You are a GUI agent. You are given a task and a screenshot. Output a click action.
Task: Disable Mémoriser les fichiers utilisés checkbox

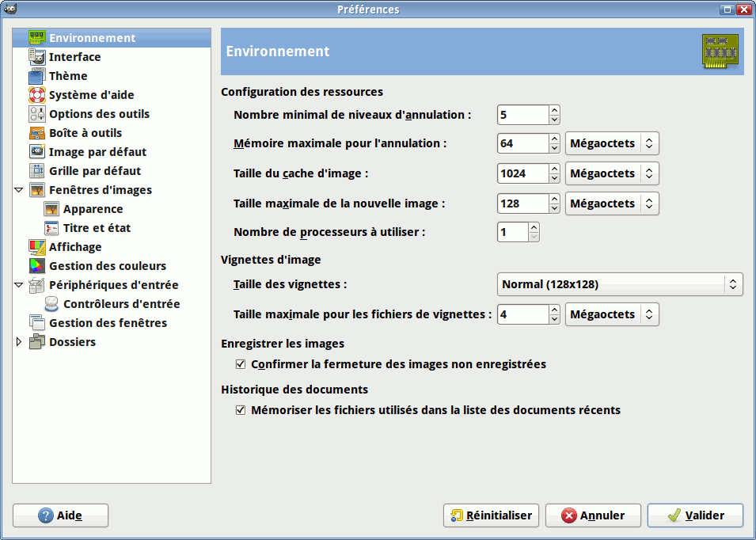(241, 411)
